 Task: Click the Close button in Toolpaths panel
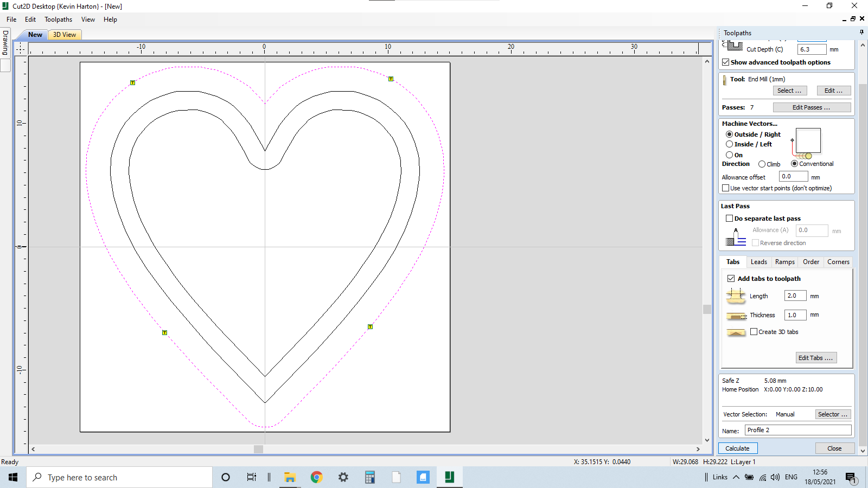coord(834,448)
